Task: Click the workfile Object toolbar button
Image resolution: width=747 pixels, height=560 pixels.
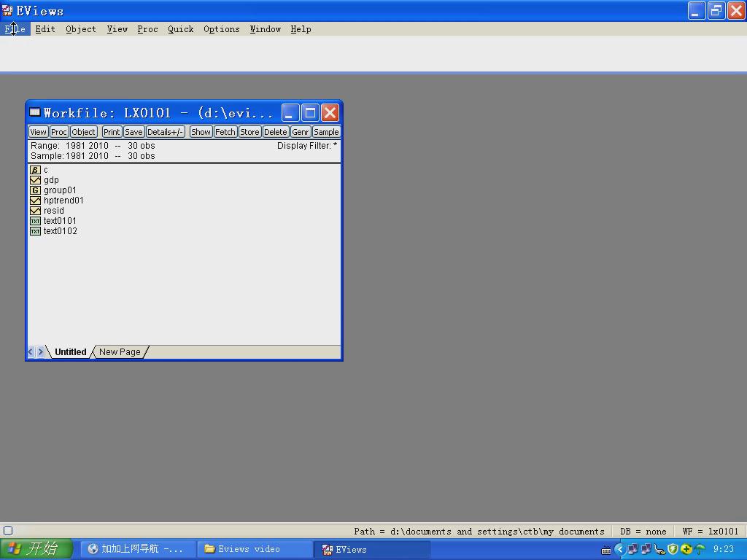Action: (83, 132)
